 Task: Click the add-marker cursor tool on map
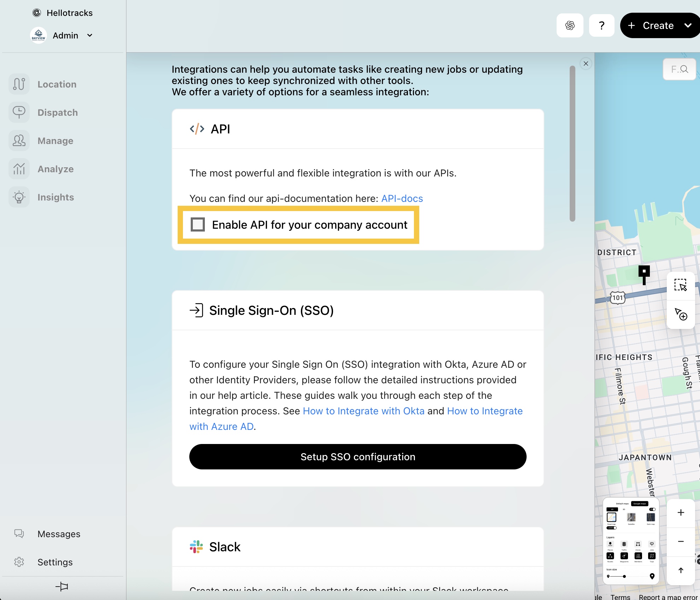(x=681, y=314)
